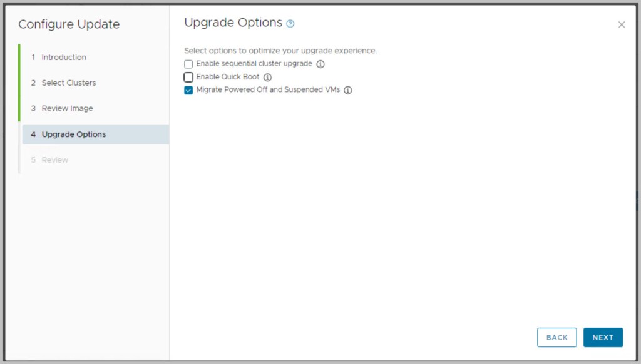Tick the Enable Quick Boot checkbox

click(x=188, y=78)
